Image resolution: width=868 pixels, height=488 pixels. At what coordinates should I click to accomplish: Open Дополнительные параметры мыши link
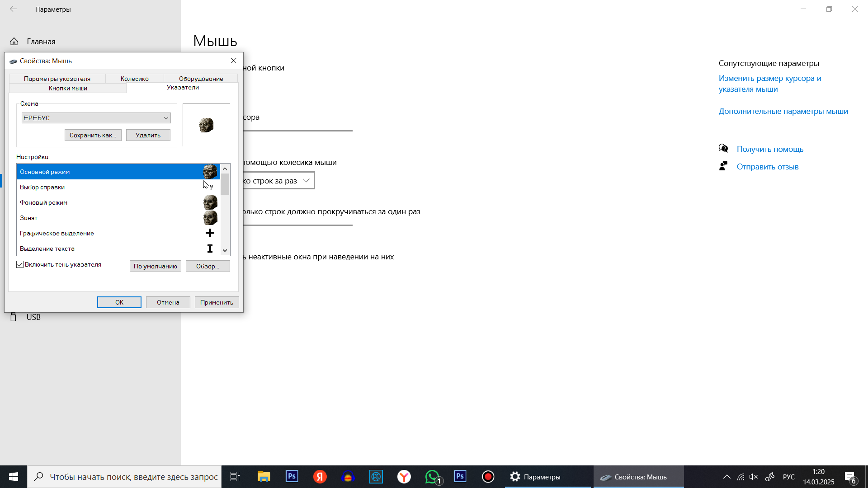coord(783,111)
